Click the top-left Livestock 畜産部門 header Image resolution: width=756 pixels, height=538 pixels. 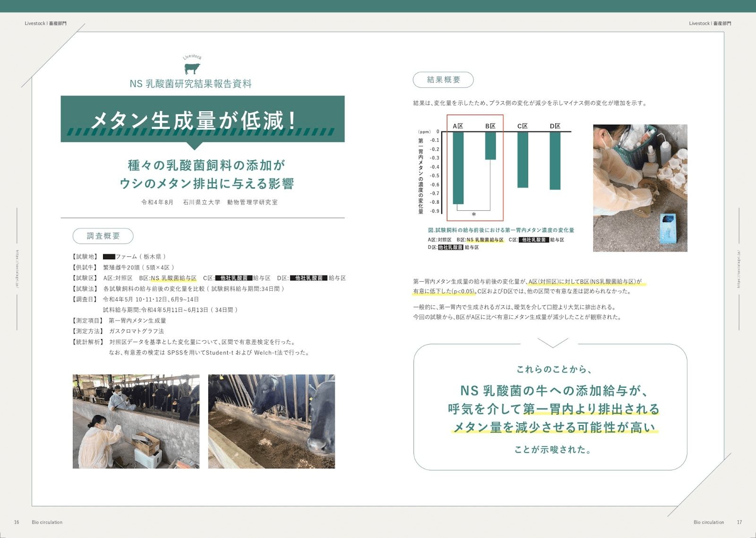pos(45,23)
